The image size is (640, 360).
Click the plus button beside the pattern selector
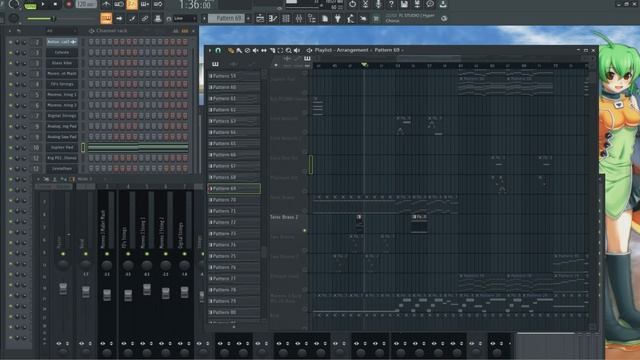tap(248, 18)
